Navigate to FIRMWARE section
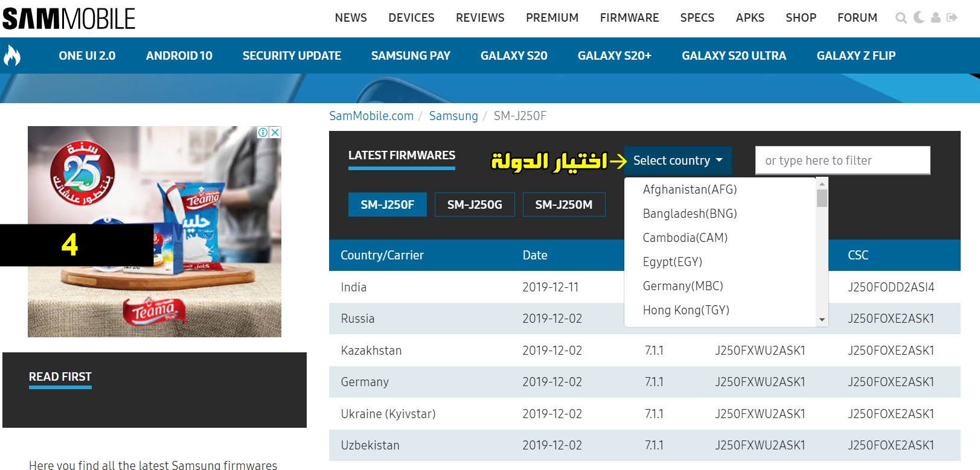The image size is (980, 470). tap(629, 17)
